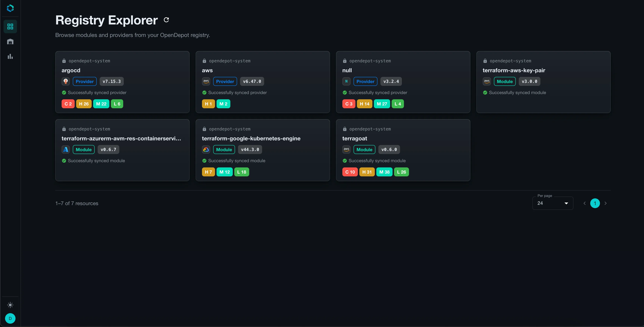Click the refresh icon next to Registry Explorer
644x327 pixels.
coord(166,20)
